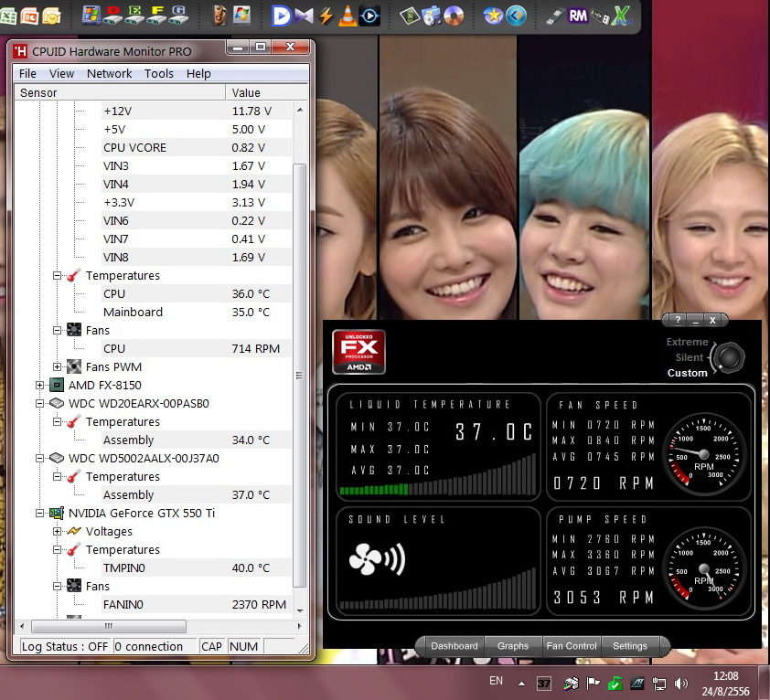Switch to the Graphs tab

pos(513,646)
